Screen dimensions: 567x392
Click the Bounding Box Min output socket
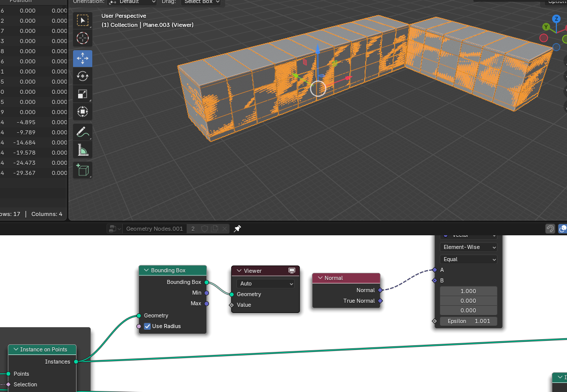206,293
